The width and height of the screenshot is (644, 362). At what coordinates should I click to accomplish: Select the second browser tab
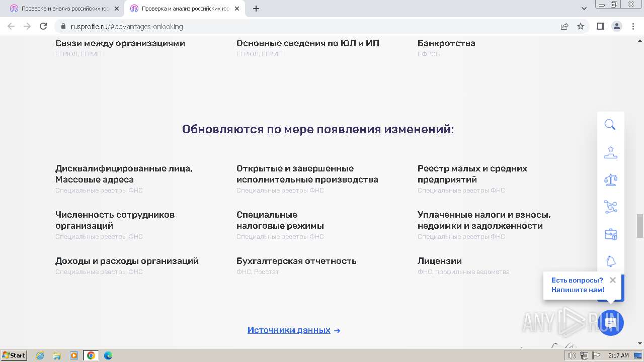click(185, 9)
